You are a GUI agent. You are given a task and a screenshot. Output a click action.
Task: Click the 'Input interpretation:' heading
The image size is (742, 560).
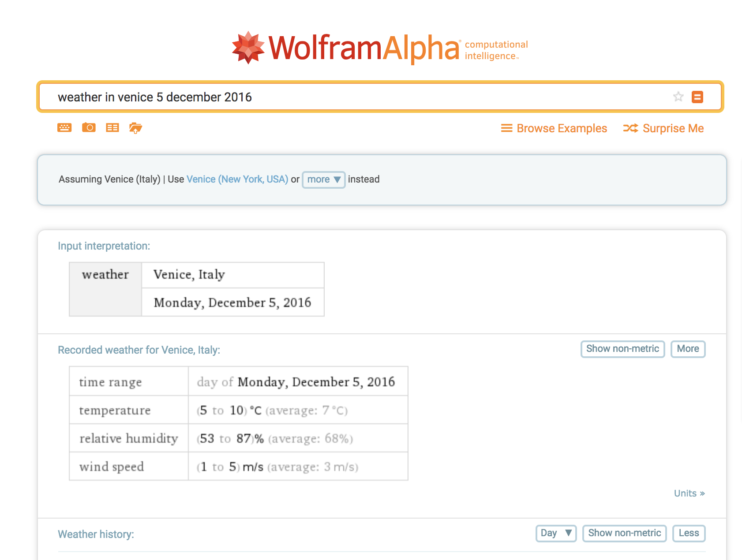[104, 246]
